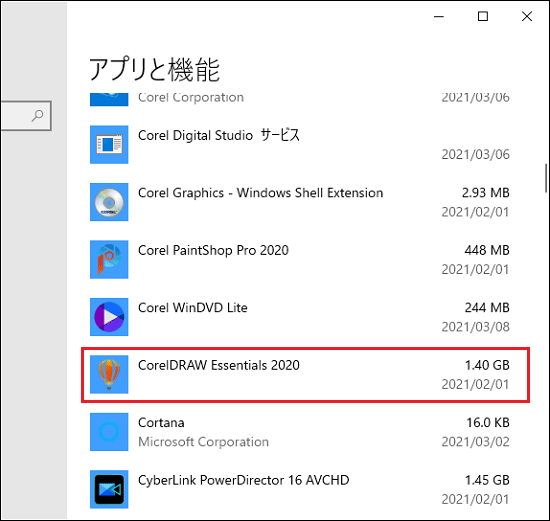
Task: Close the settings window
Action: (527, 16)
